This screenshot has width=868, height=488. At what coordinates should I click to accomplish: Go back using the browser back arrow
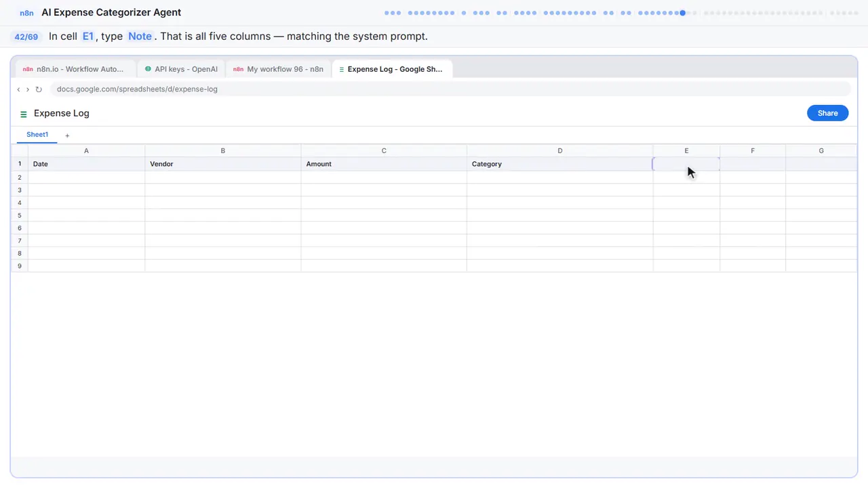pos(18,89)
